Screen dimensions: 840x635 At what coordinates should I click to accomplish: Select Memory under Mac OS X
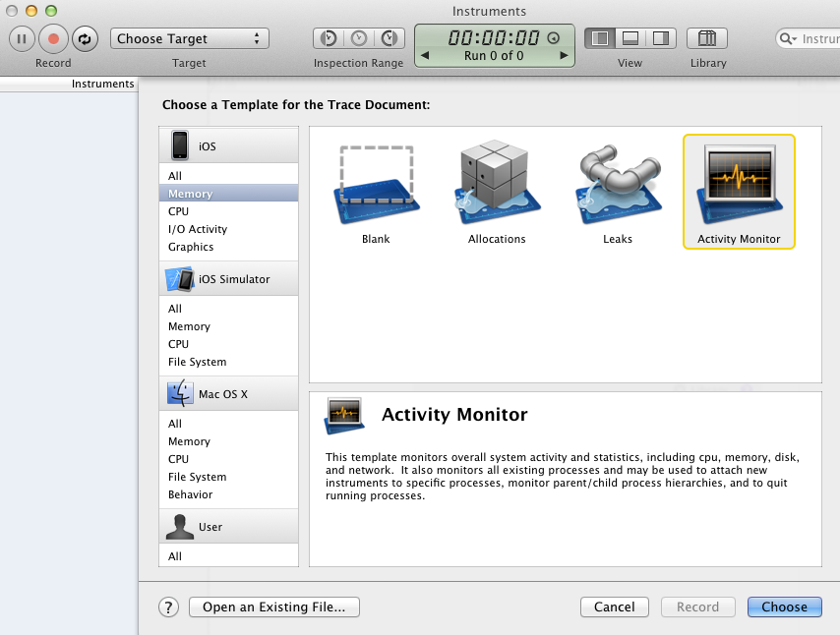point(229,441)
